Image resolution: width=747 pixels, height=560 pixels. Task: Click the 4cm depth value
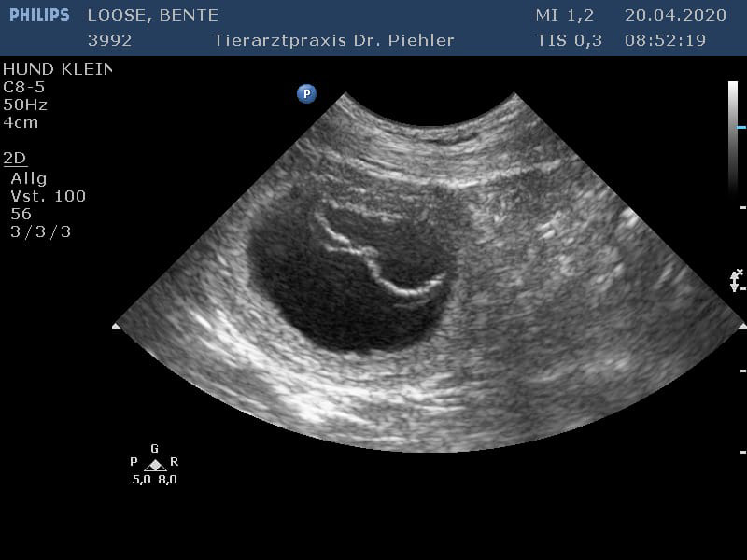click(x=21, y=123)
